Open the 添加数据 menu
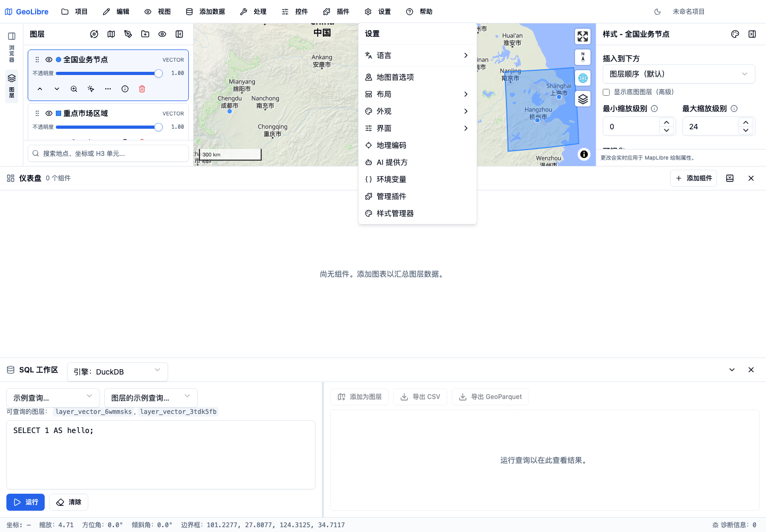The height and width of the screenshot is (532, 766). (x=205, y=12)
